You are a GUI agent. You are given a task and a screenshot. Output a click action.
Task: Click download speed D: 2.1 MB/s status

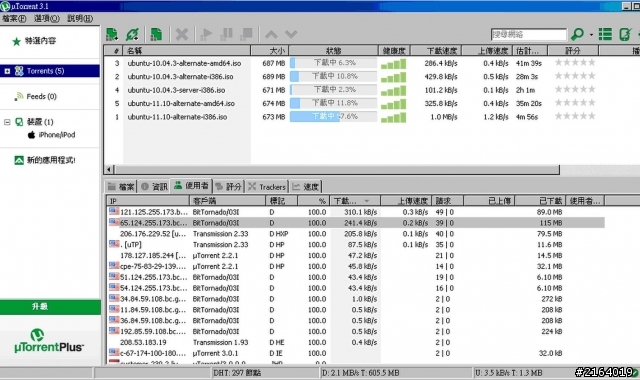361,373
